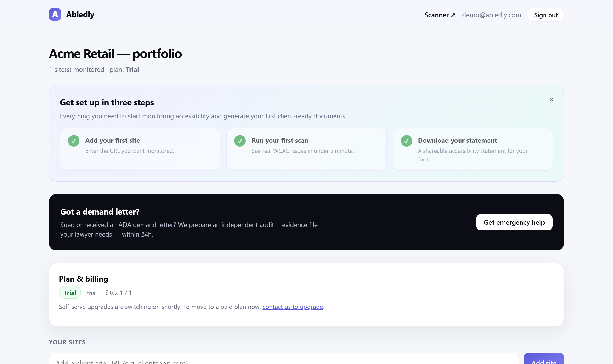613x364 pixels.
Task: Open the Add your first site step card
Action: click(x=140, y=149)
